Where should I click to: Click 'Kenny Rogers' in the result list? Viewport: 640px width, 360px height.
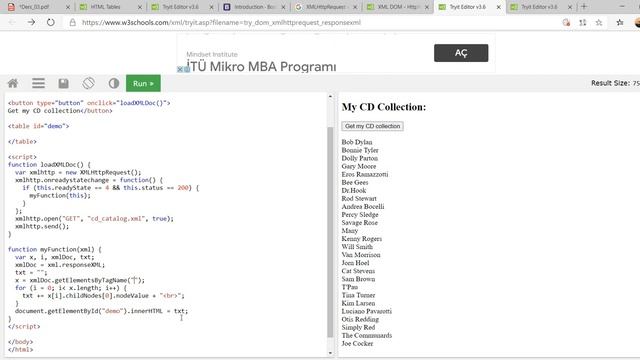click(362, 239)
